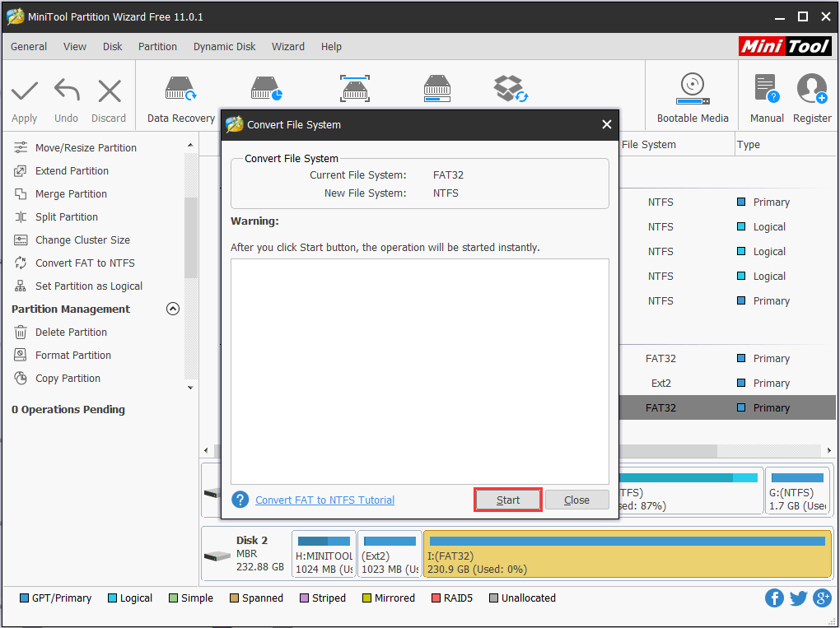Open the MiniTool user Manual
Screen dimensions: 840x628
[x=766, y=96]
